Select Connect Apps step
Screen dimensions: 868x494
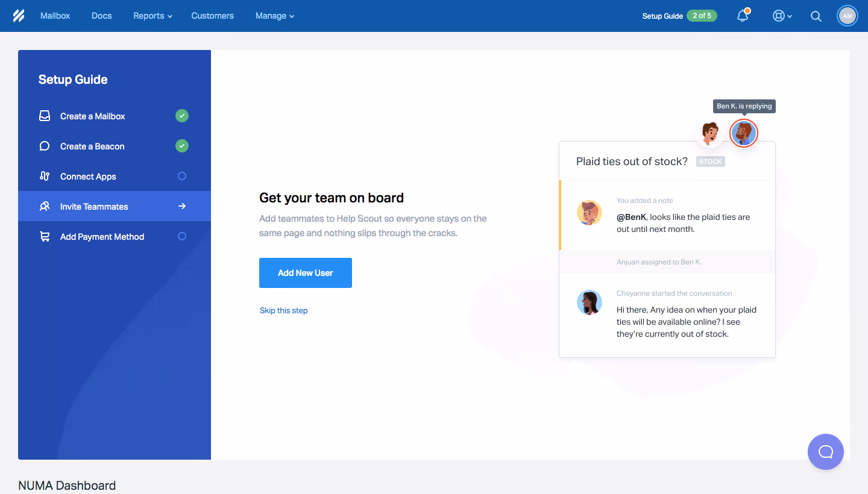115,177
